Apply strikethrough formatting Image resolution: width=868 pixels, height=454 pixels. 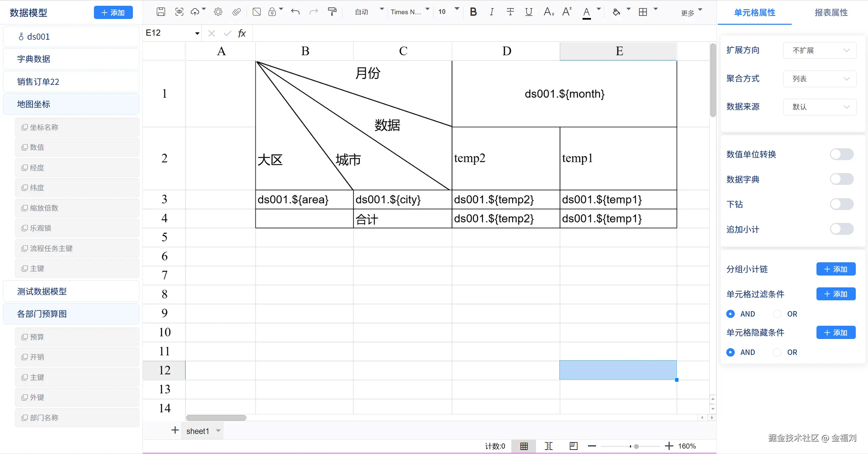tap(510, 12)
